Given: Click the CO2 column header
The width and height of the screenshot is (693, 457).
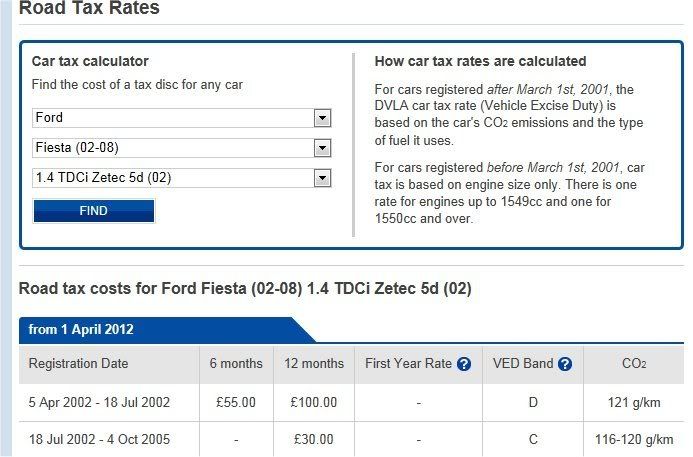Looking at the screenshot, I should click(x=634, y=363).
